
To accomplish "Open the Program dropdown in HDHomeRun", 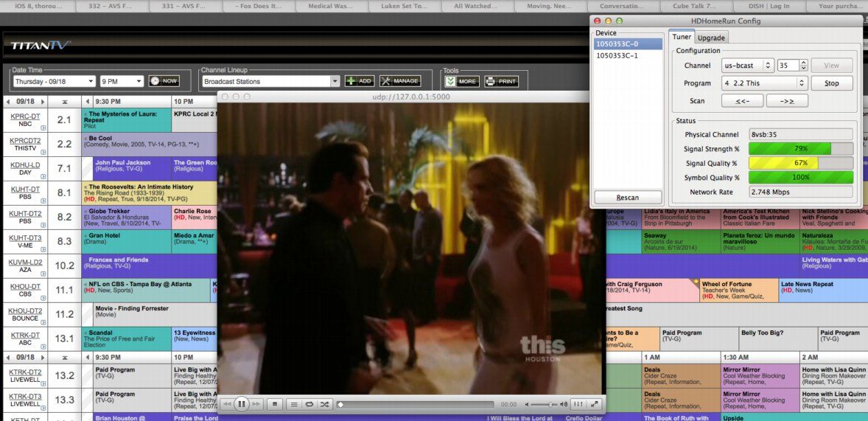I will pyautogui.click(x=765, y=83).
